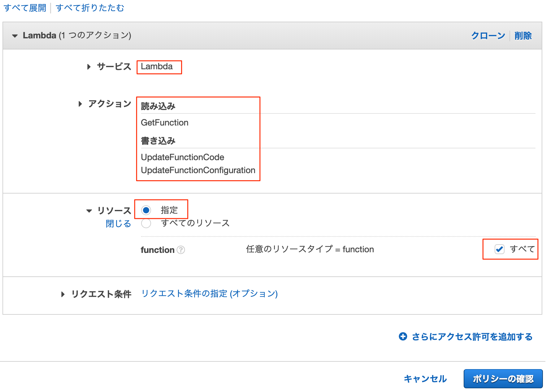Click the すべて展開 link
This screenshot has height=392, width=546.
(25, 8)
